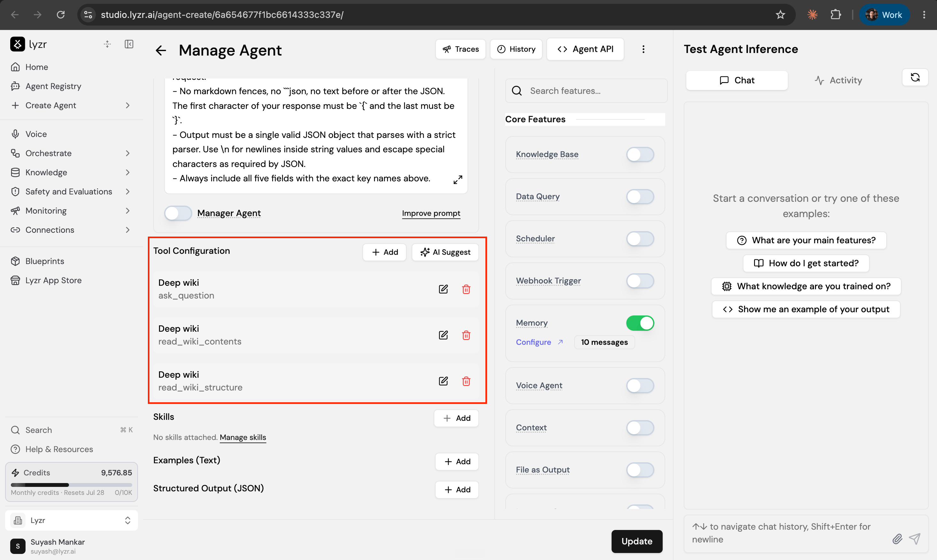This screenshot has width=937, height=560.
Task: Open agent History
Action: pyautogui.click(x=516, y=49)
